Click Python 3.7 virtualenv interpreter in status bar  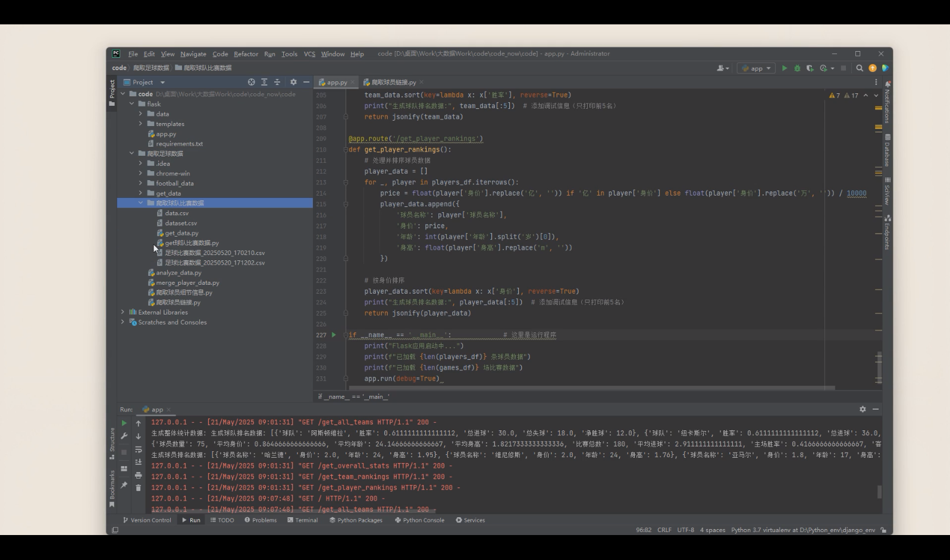(x=803, y=530)
